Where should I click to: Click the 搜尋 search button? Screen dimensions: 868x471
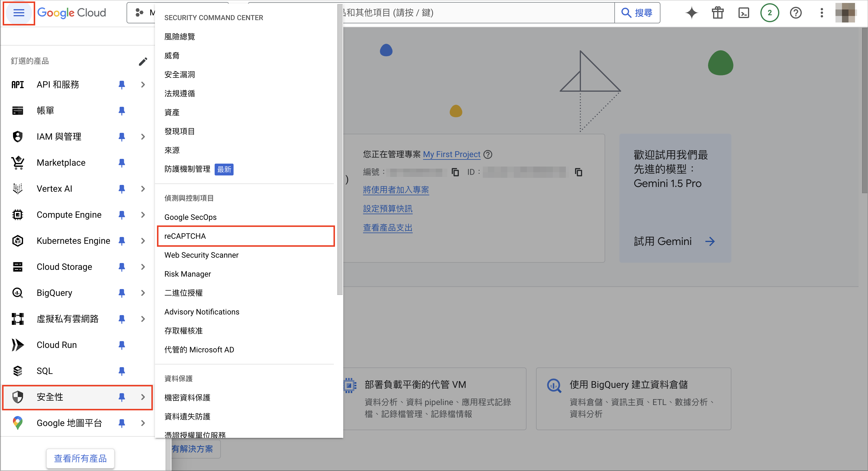coord(637,13)
